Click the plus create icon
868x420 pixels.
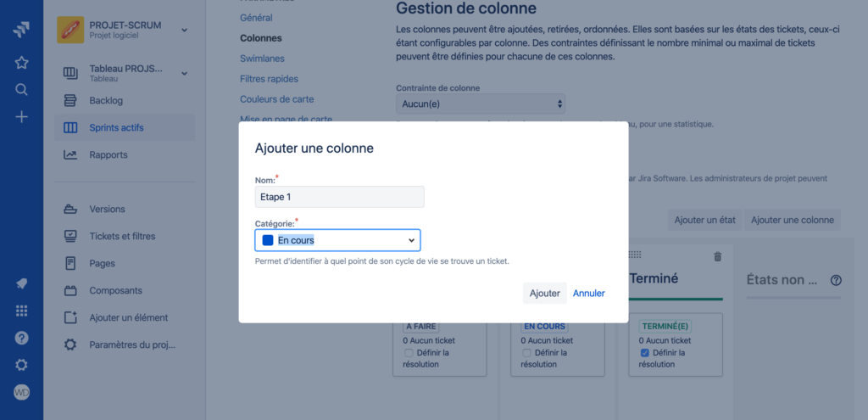coord(22,116)
